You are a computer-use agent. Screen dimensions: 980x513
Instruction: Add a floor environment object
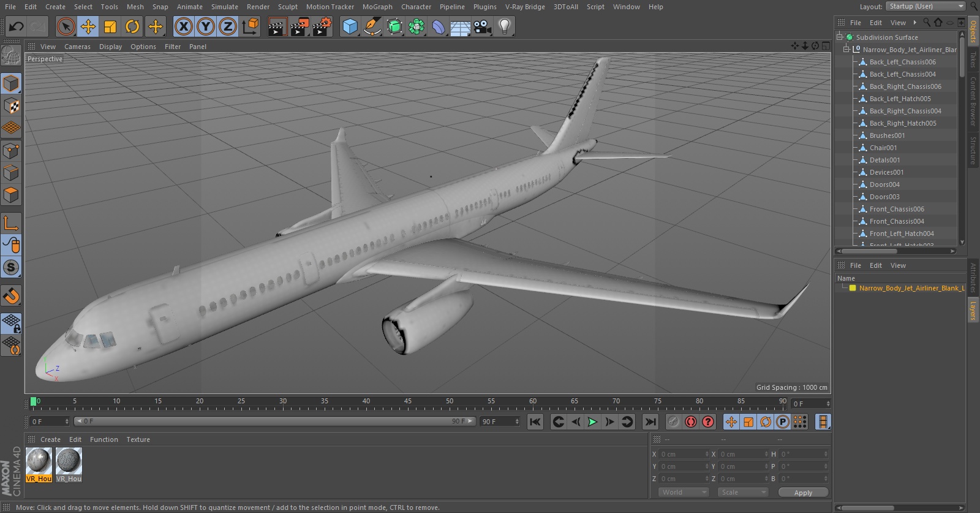460,26
